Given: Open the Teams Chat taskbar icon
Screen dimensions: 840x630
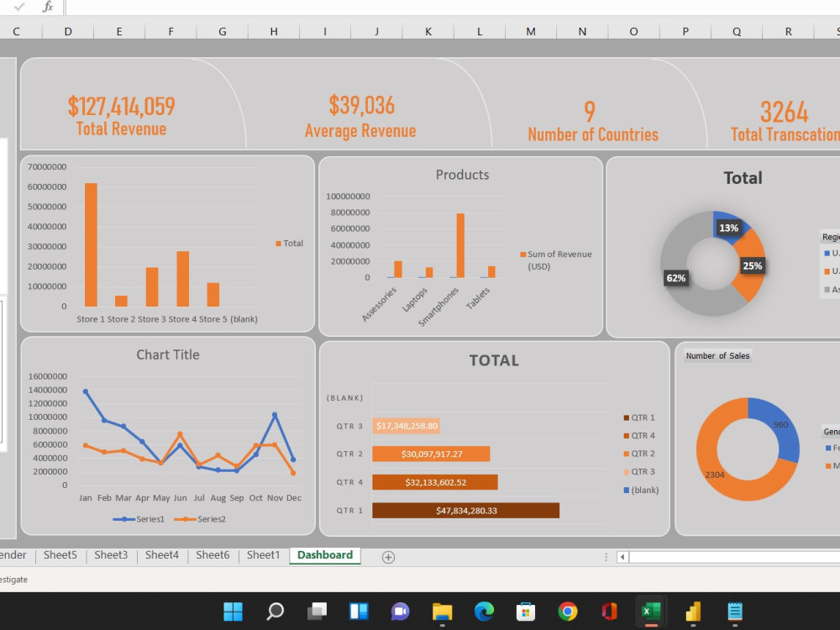Looking at the screenshot, I should tap(400, 611).
